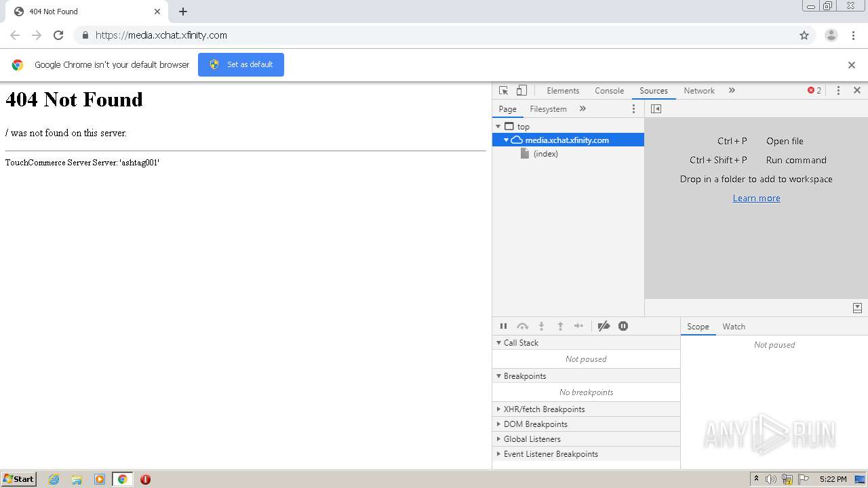Select the Scope tab
The image size is (868, 488).
(x=698, y=327)
